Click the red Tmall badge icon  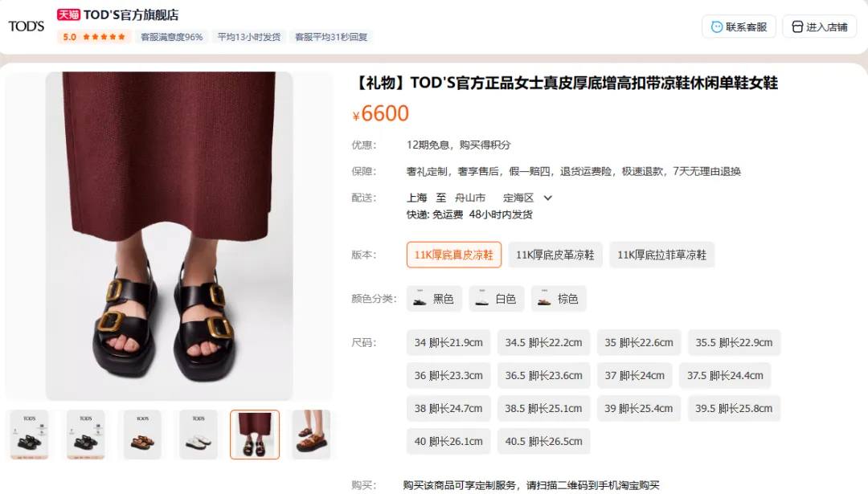[x=68, y=15]
